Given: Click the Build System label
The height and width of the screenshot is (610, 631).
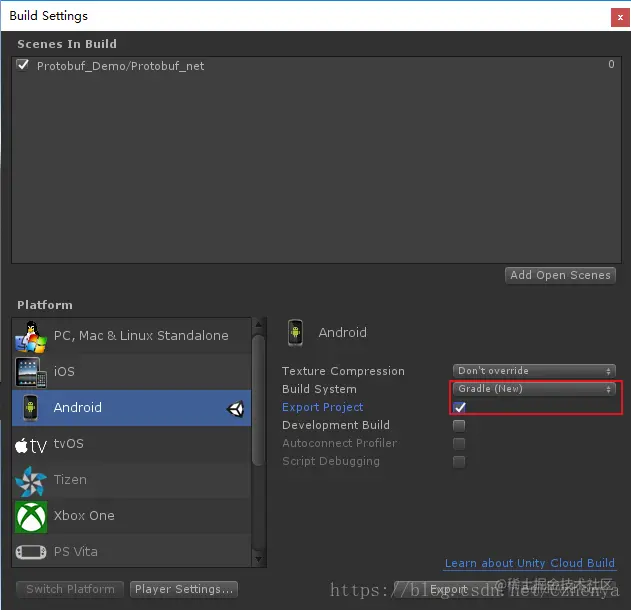Looking at the screenshot, I should click(x=320, y=389).
